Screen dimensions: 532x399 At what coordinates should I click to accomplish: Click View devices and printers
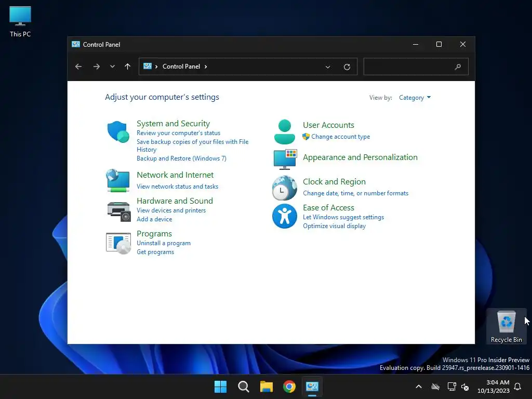pos(171,210)
